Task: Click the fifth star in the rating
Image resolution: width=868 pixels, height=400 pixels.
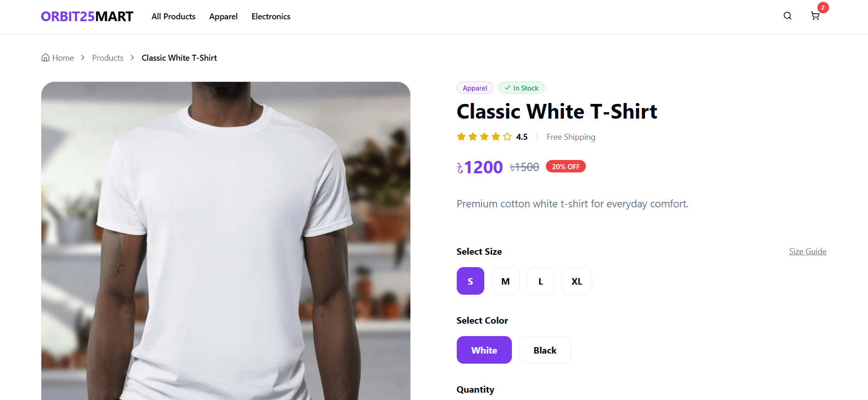Action: 507,136
